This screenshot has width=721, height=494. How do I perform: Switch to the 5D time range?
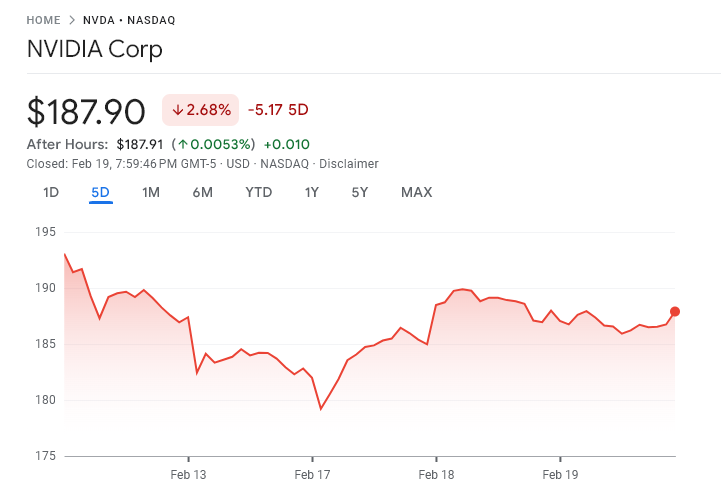(x=100, y=192)
